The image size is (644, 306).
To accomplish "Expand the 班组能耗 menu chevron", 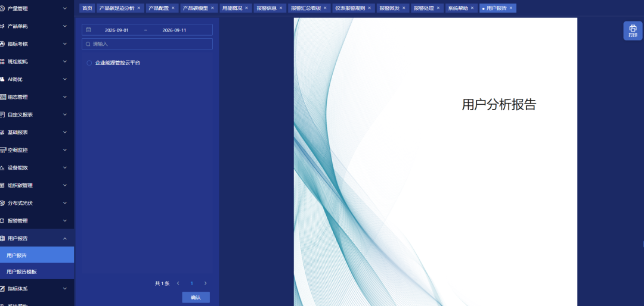I will coord(65,61).
